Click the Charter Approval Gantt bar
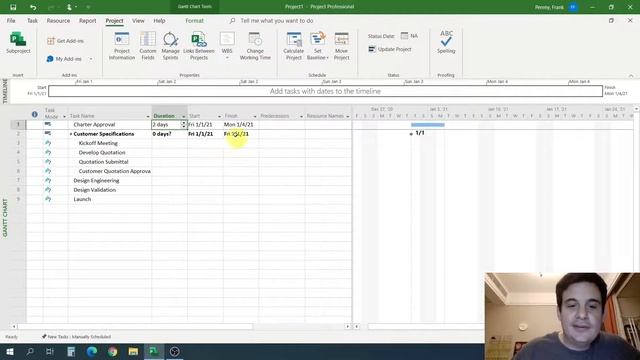Viewport: 640px width, 360px height. pos(428,124)
